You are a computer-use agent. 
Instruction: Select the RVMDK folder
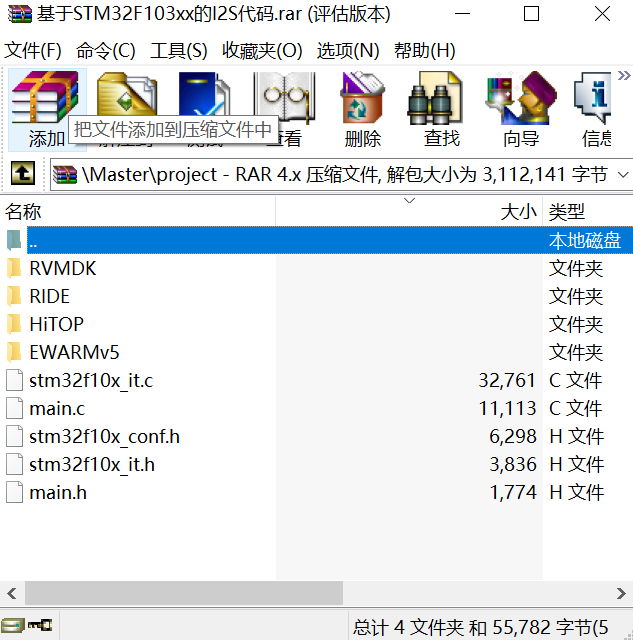coord(62,269)
